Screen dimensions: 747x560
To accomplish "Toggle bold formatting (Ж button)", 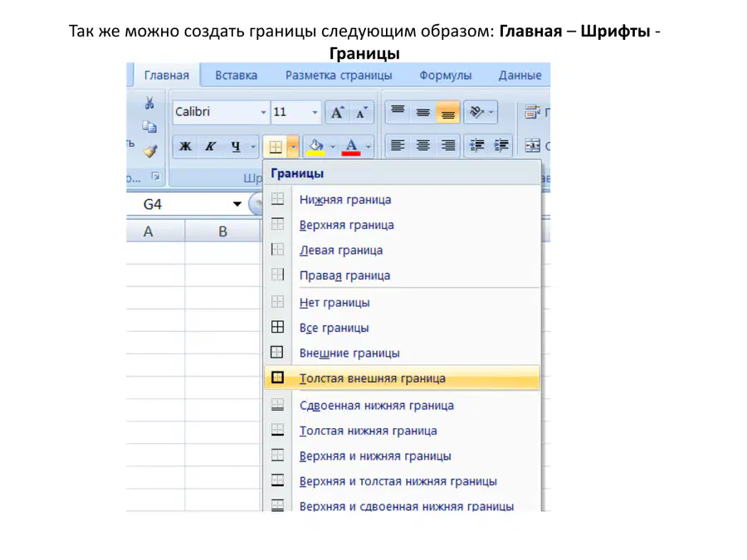I will coord(185,146).
